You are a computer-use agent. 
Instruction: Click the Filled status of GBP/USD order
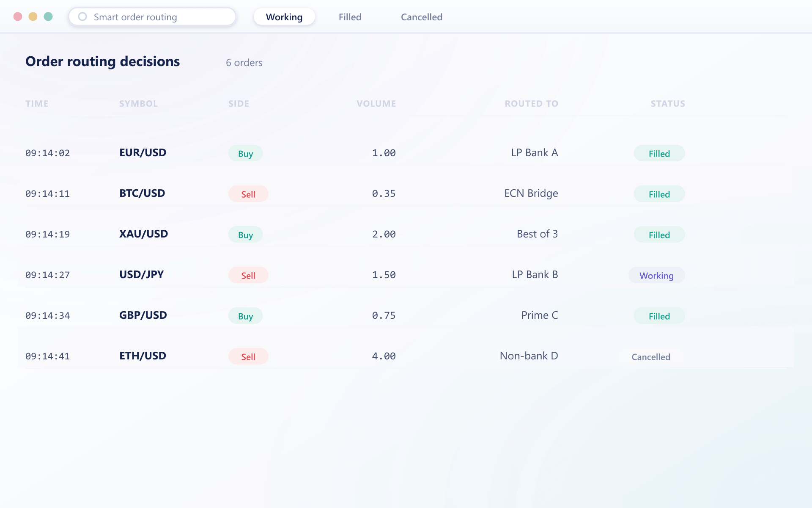point(659,316)
